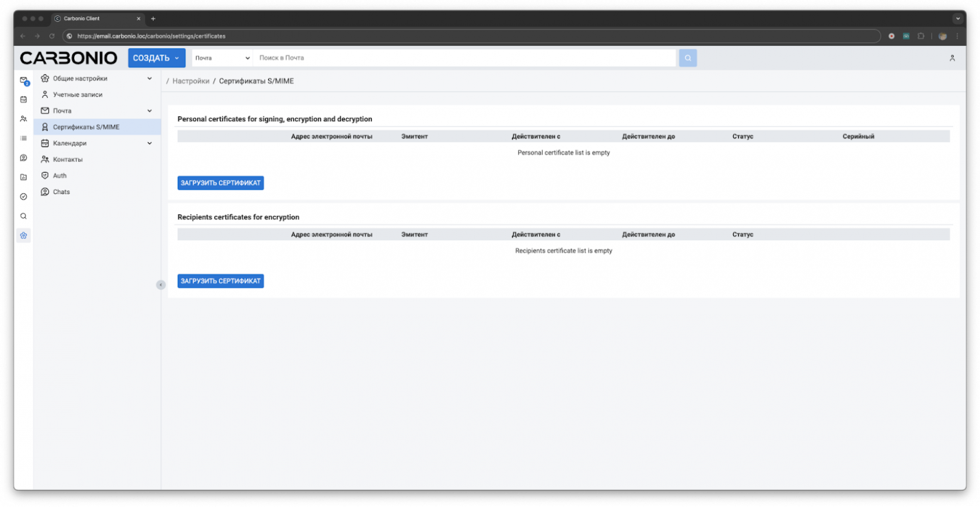Upload certificate under Personal certificates section
This screenshot has width=980, height=507.
click(x=220, y=183)
